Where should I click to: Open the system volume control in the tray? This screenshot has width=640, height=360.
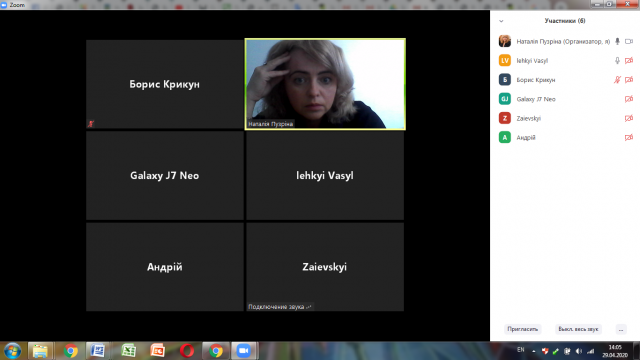(x=578, y=351)
